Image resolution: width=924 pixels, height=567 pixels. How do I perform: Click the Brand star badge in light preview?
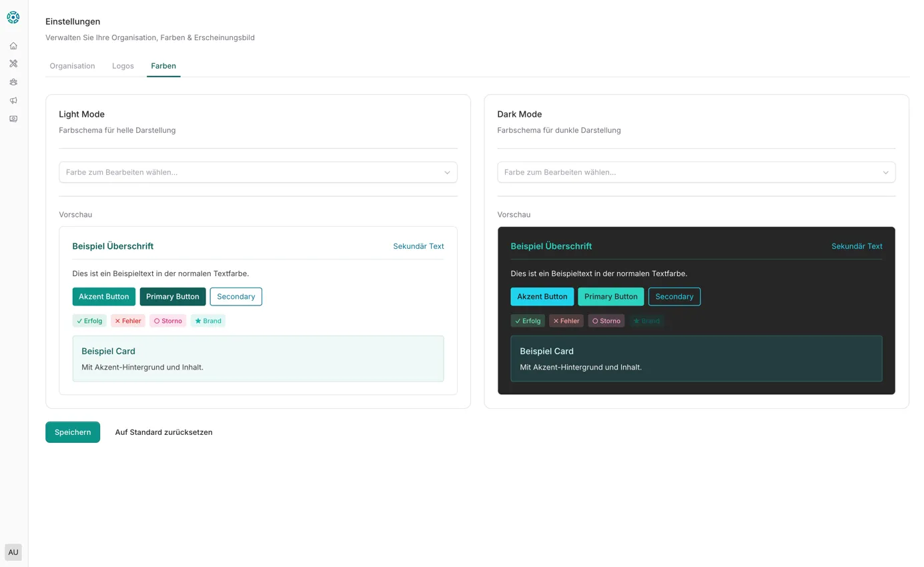tap(208, 321)
